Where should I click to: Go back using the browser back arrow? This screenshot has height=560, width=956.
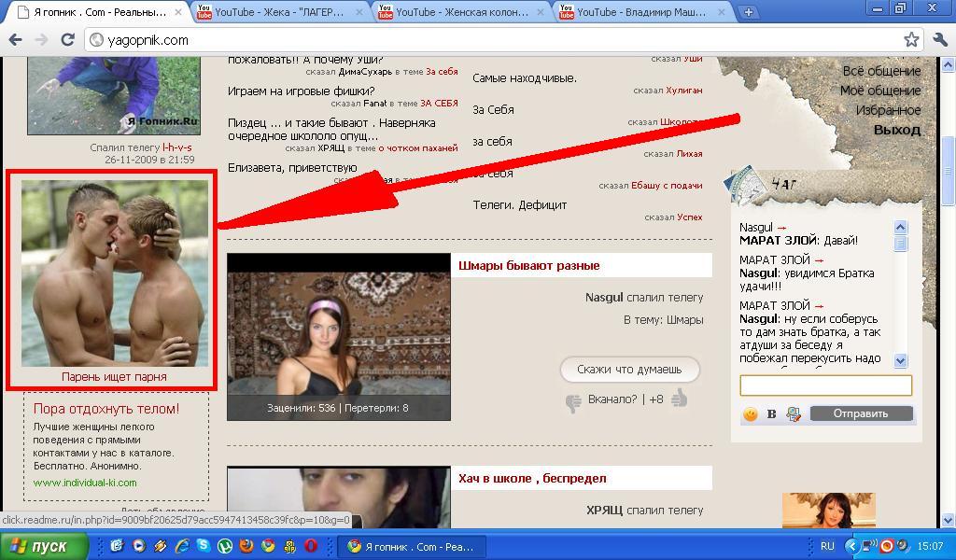15,39
